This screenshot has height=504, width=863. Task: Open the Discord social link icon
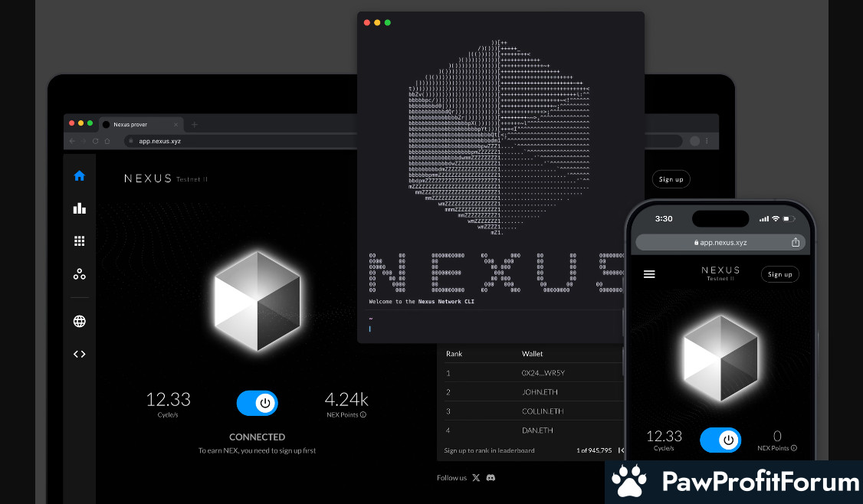point(491,478)
